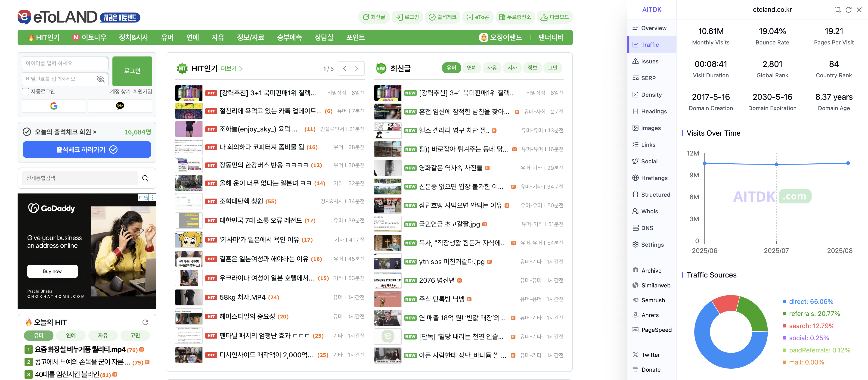Select 고민 filter in 오늘의 HIT

(x=135, y=336)
